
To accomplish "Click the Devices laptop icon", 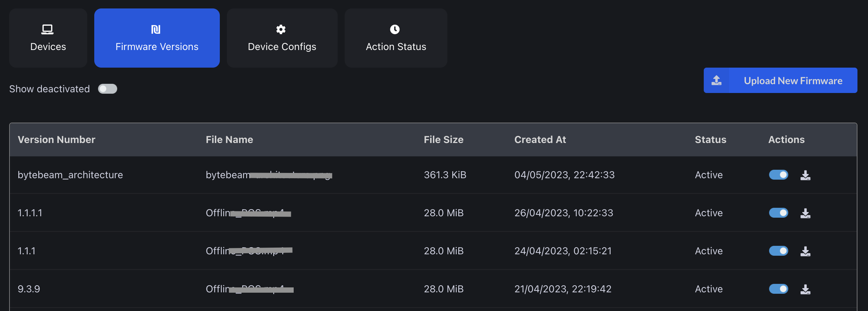I will [x=47, y=29].
